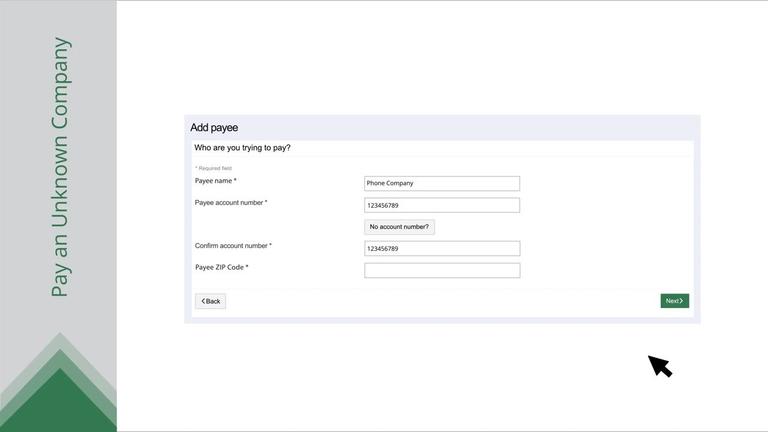Go back using the Back button

[x=211, y=301]
